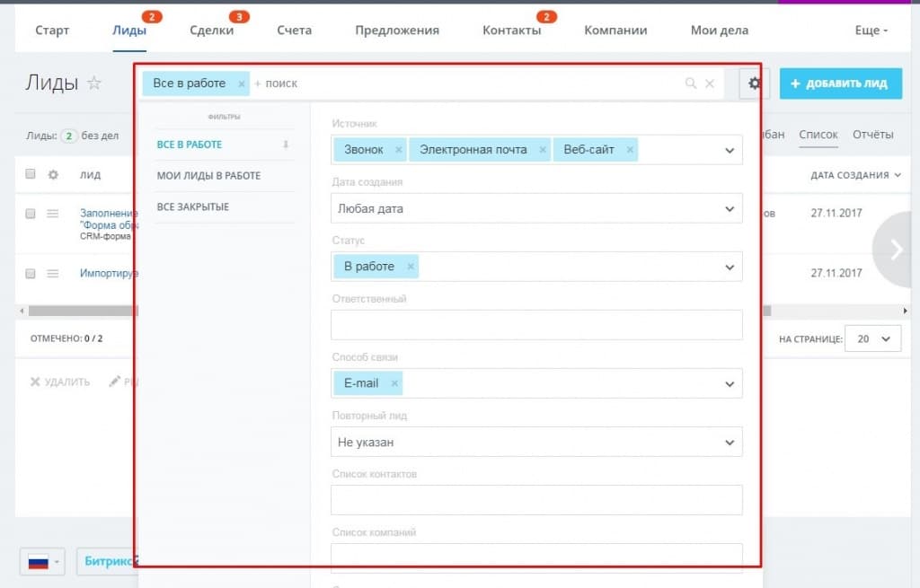Screen dimensions: 920x588
Task: Remove the Звонок source tag
Action: (x=399, y=150)
